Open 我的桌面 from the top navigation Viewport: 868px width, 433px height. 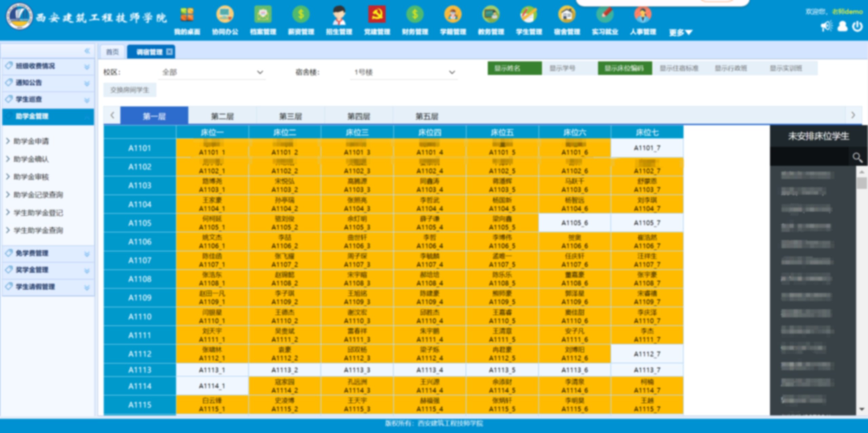tap(187, 20)
